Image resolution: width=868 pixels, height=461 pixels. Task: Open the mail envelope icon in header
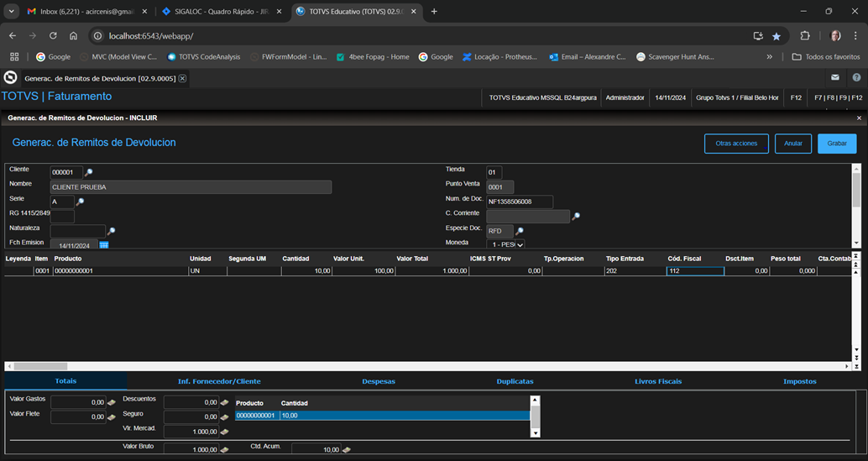point(835,78)
